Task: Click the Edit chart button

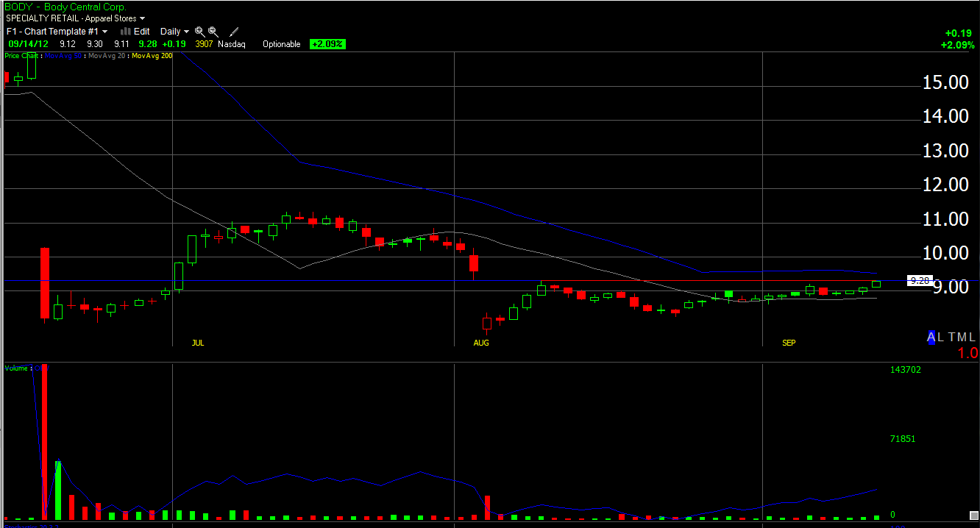Action: 141,32
